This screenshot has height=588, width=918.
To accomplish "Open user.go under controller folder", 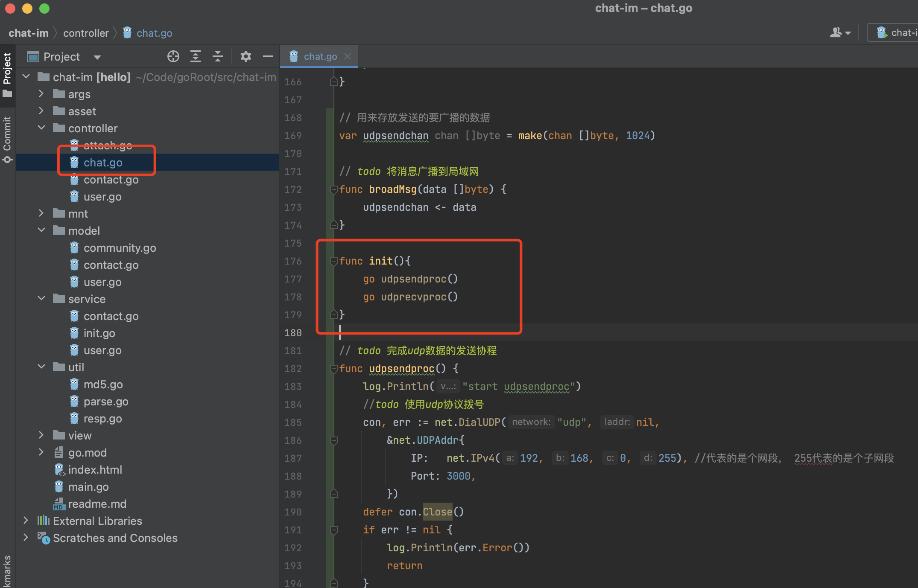I will click(x=102, y=197).
